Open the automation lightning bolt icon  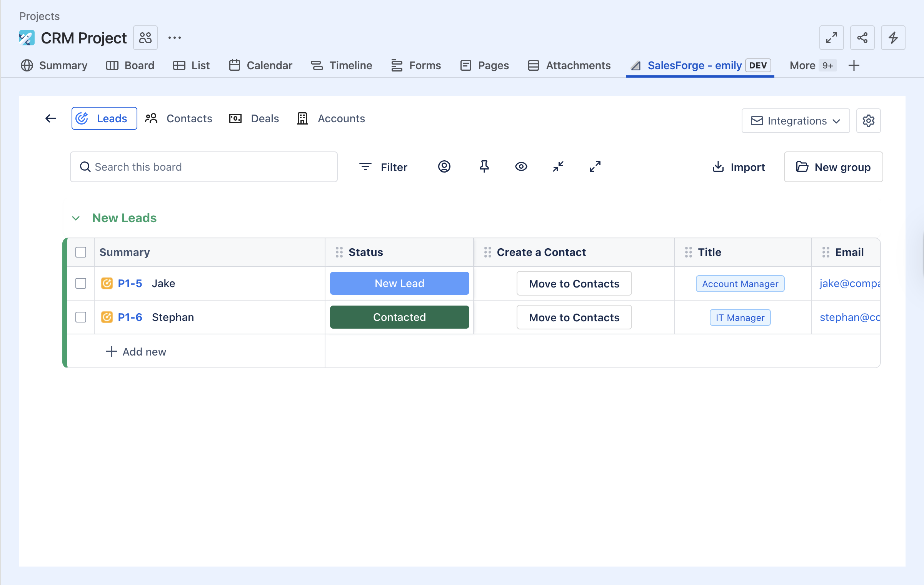click(893, 38)
